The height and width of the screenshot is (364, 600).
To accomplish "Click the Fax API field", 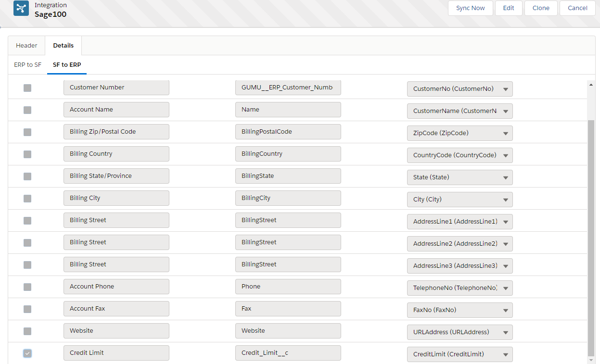I will 288,309.
